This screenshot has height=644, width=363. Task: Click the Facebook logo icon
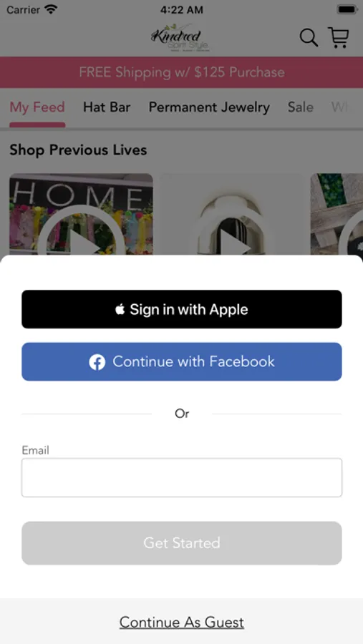pos(97,362)
